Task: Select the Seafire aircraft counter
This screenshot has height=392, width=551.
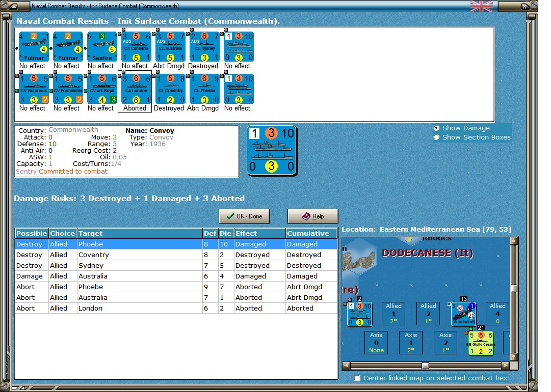Action: (102, 47)
